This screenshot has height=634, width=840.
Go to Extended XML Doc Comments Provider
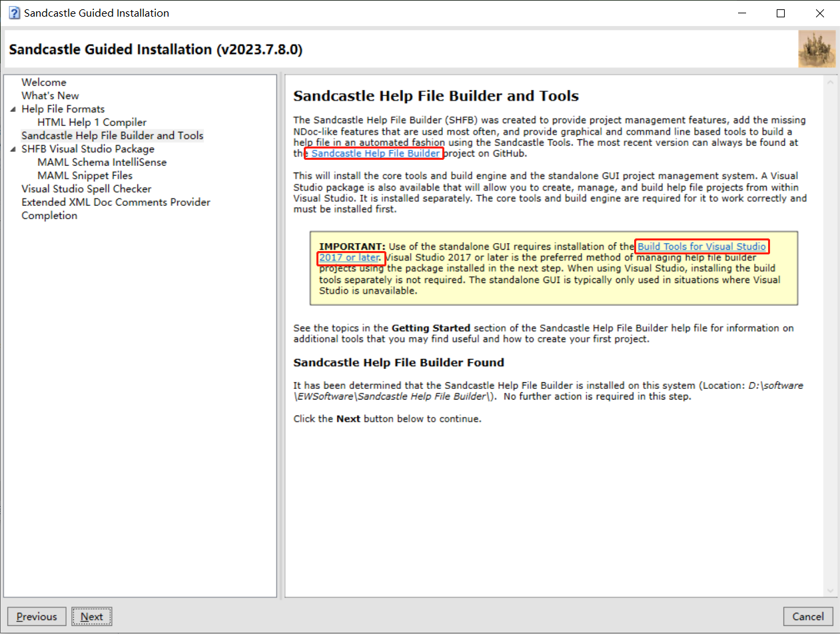[116, 202]
